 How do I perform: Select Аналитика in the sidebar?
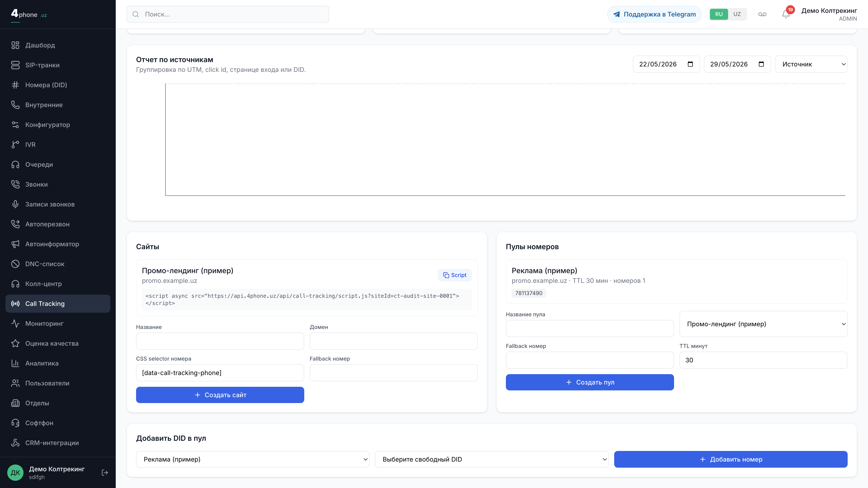[x=58, y=363]
